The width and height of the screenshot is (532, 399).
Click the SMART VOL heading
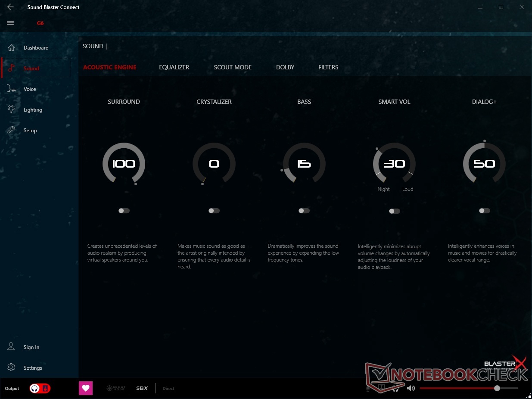(394, 102)
